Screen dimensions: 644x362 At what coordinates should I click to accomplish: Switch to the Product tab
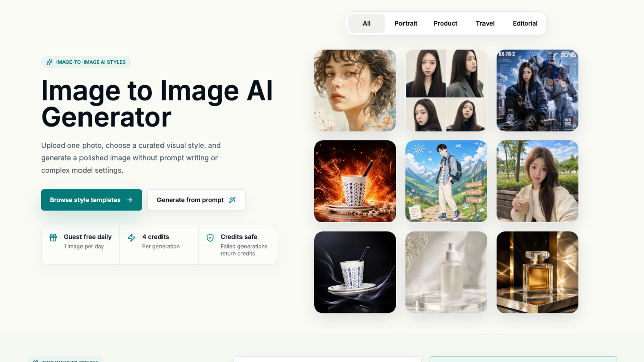[x=446, y=23]
